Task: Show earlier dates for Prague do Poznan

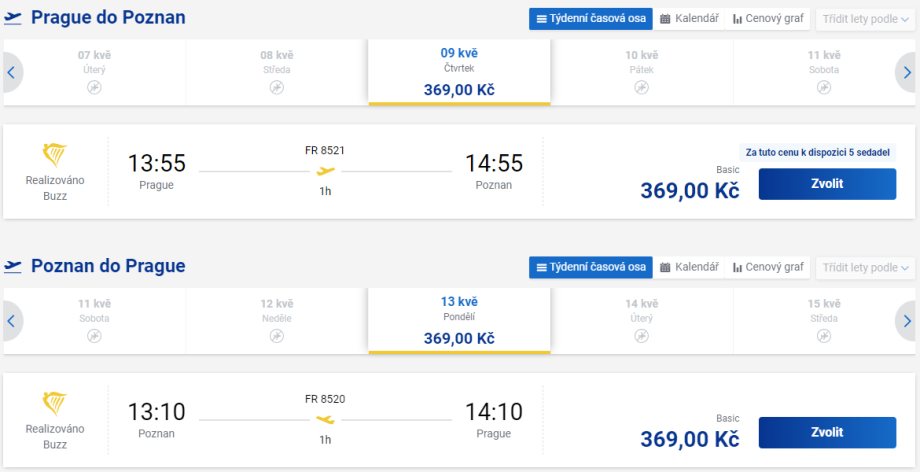Action: tap(11, 72)
